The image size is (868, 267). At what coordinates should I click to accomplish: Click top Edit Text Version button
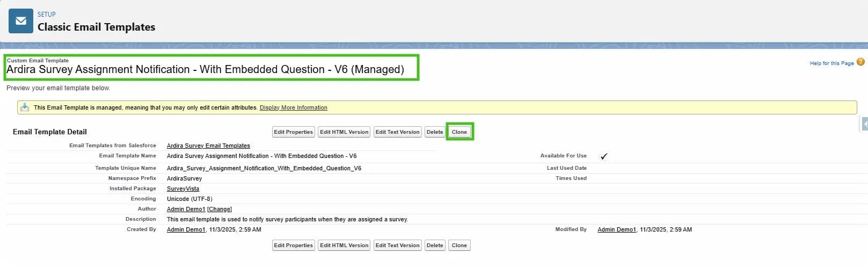click(397, 132)
